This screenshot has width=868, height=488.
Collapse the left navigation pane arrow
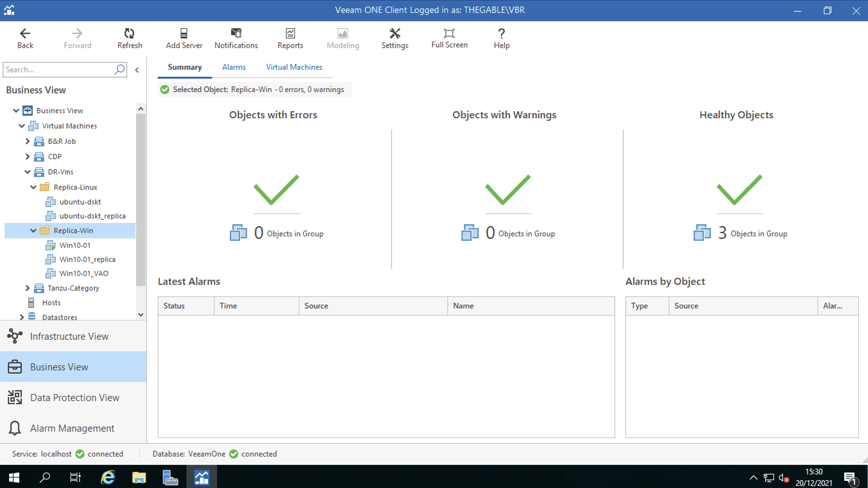pyautogui.click(x=137, y=70)
